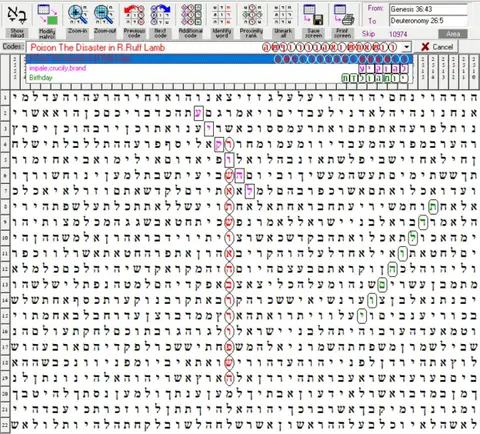Click the Cancel button
This screenshot has width=480, height=434.
pos(437,47)
